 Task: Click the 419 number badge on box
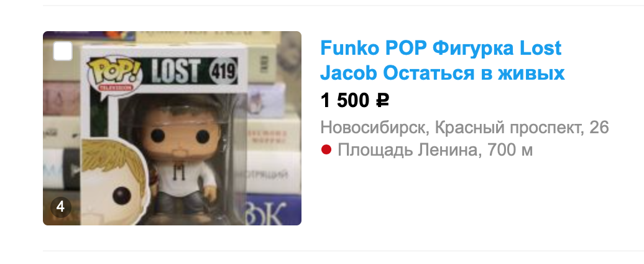point(223,72)
